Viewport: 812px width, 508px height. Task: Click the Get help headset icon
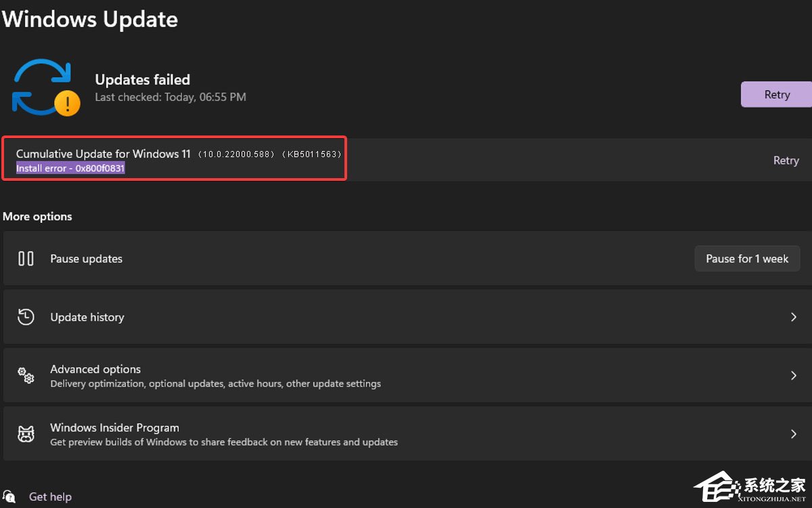point(9,496)
